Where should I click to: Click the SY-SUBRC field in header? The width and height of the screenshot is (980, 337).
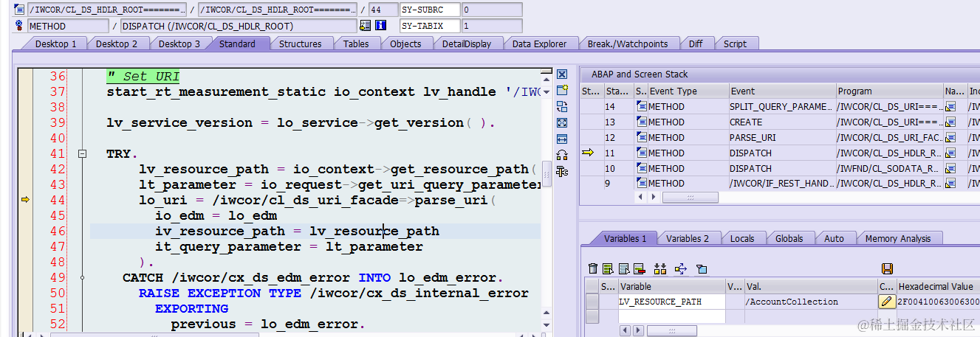point(429,10)
